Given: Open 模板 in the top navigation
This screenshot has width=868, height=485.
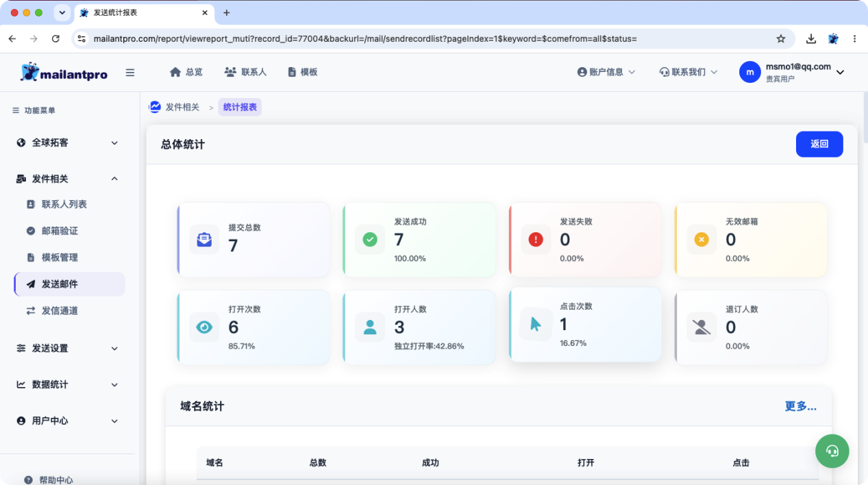Looking at the screenshot, I should click(x=302, y=72).
